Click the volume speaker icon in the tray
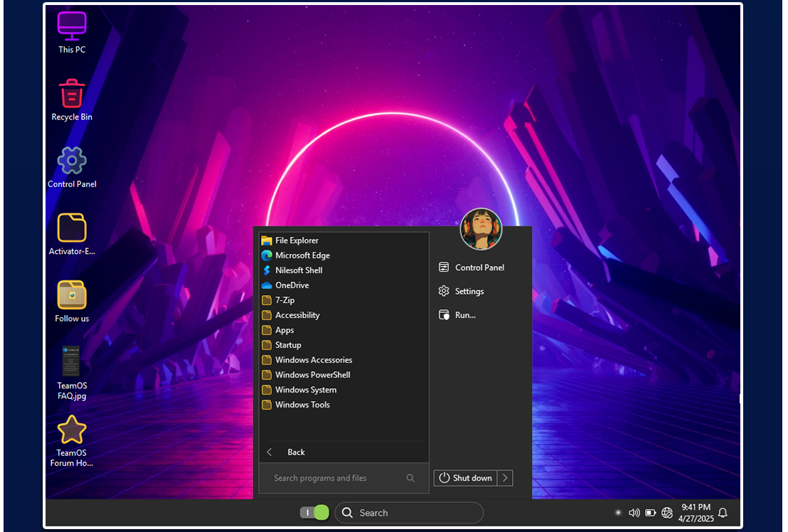 coord(634,513)
